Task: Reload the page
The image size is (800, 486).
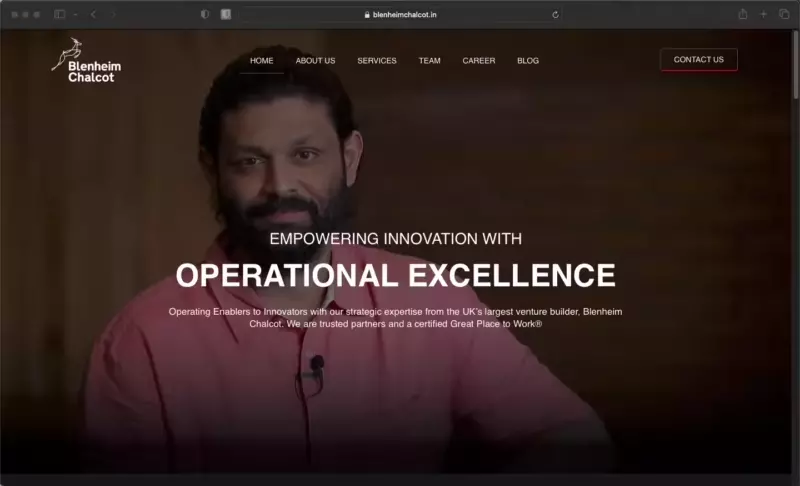Action: click(555, 14)
